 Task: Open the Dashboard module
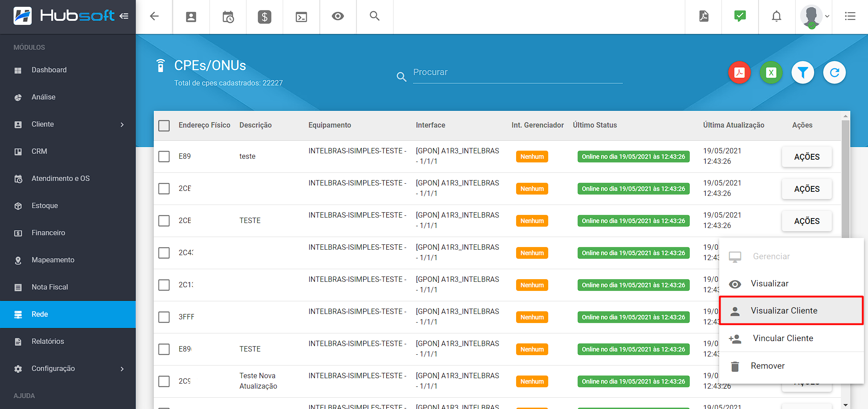click(68, 70)
